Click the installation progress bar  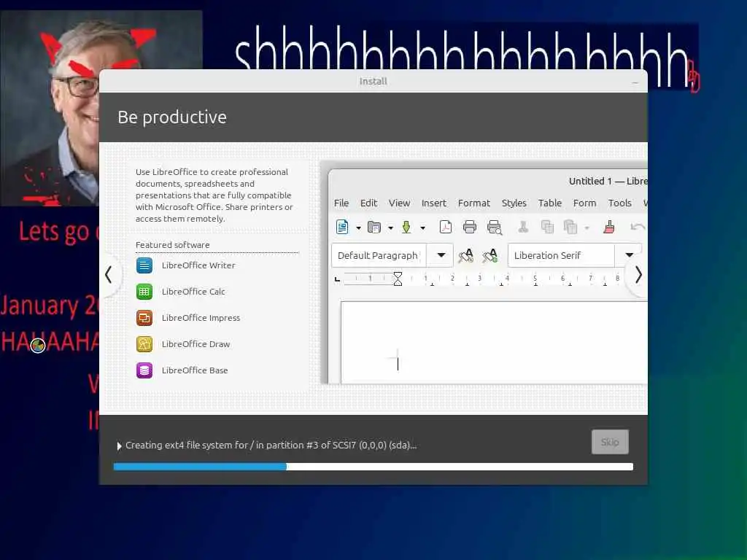(x=373, y=467)
